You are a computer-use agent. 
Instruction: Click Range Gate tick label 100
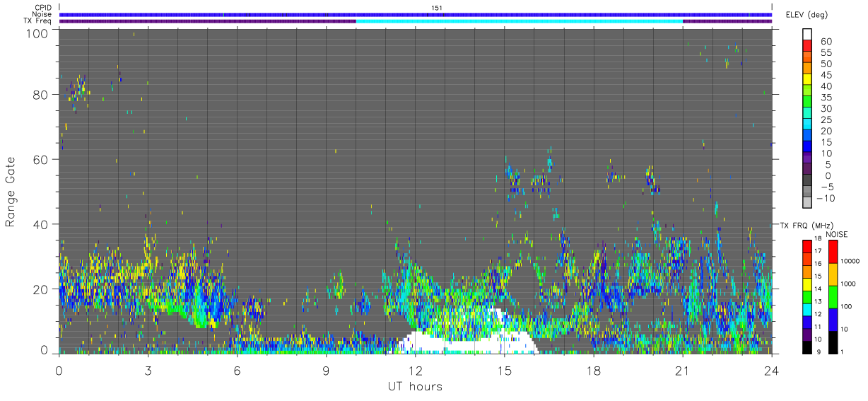[x=36, y=33]
